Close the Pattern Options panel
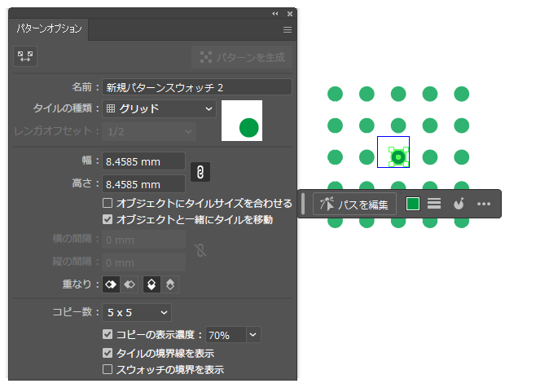This screenshot has height=392, width=549. [x=290, y=14]
